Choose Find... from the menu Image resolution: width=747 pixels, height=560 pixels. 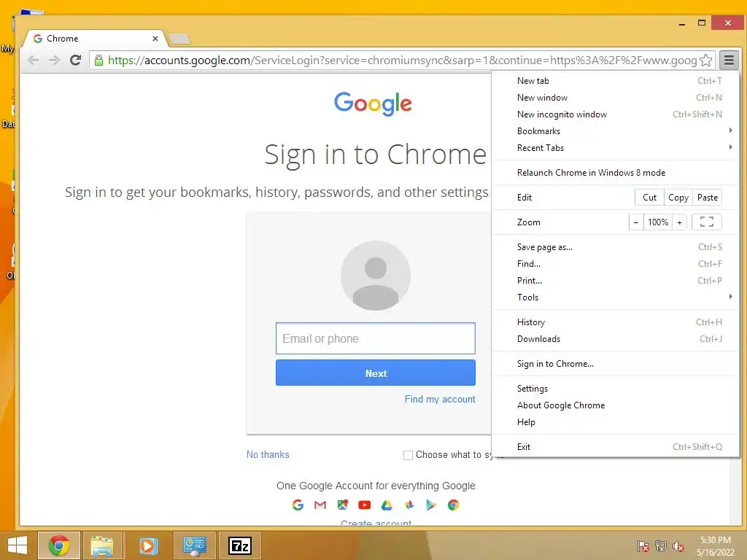pyautogui.click(x=616, y=264)
